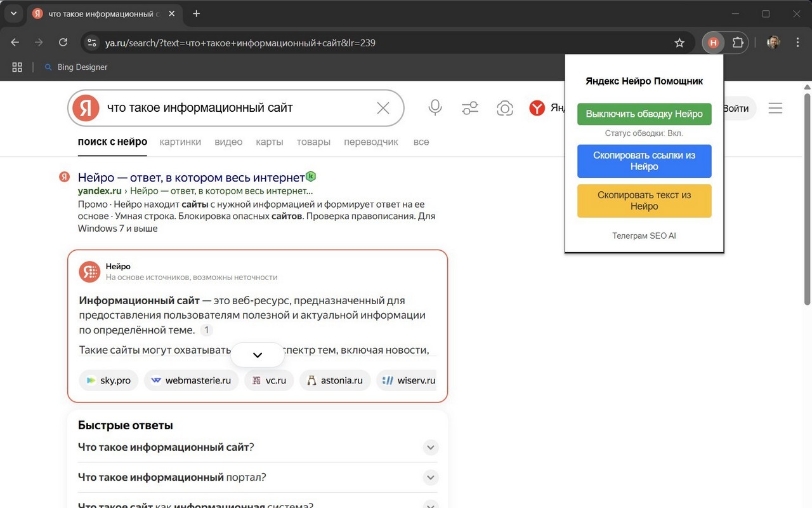Click the Bing Designer bookmark

(75, 67)
